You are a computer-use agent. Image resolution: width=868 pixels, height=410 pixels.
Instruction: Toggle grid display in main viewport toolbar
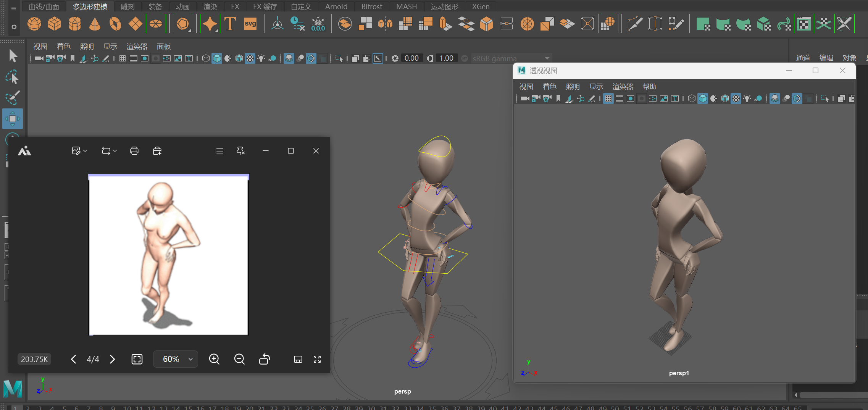tap(123, 58)
